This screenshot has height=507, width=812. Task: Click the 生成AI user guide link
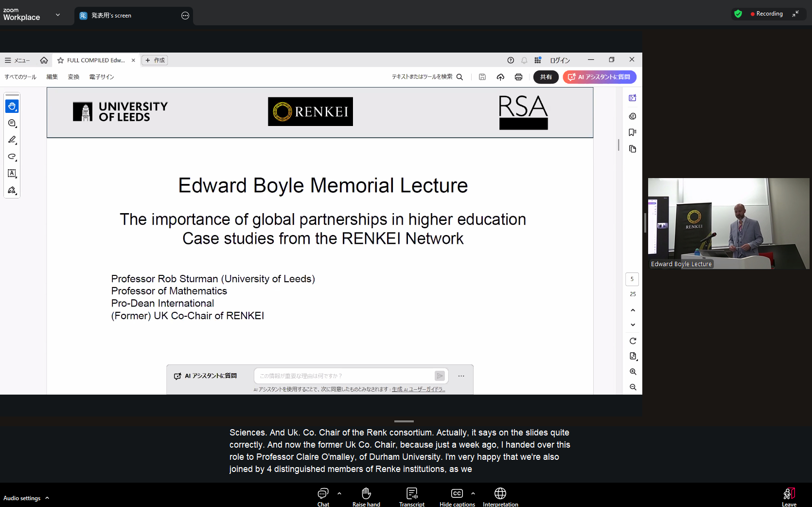(x=418, y=389)
